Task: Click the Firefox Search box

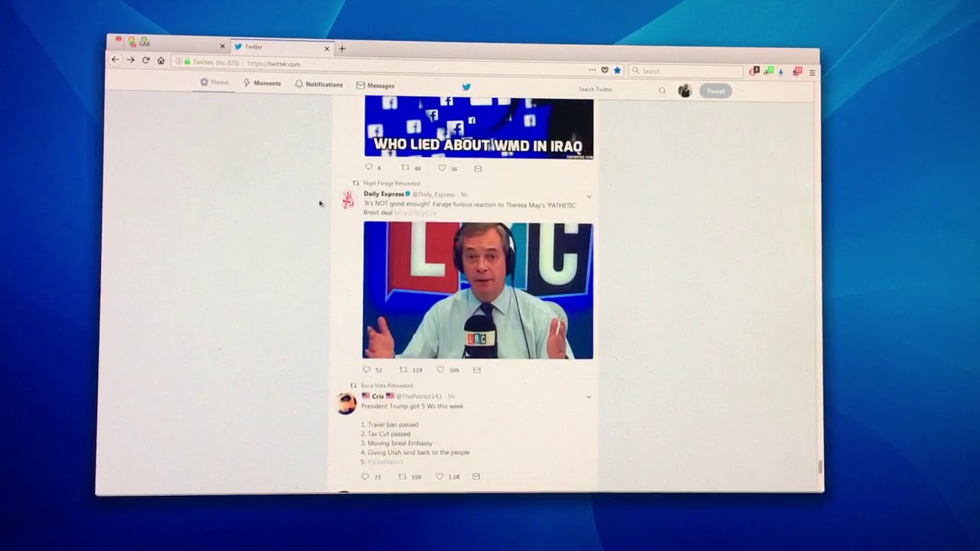Action: click(x=685, y=71)
